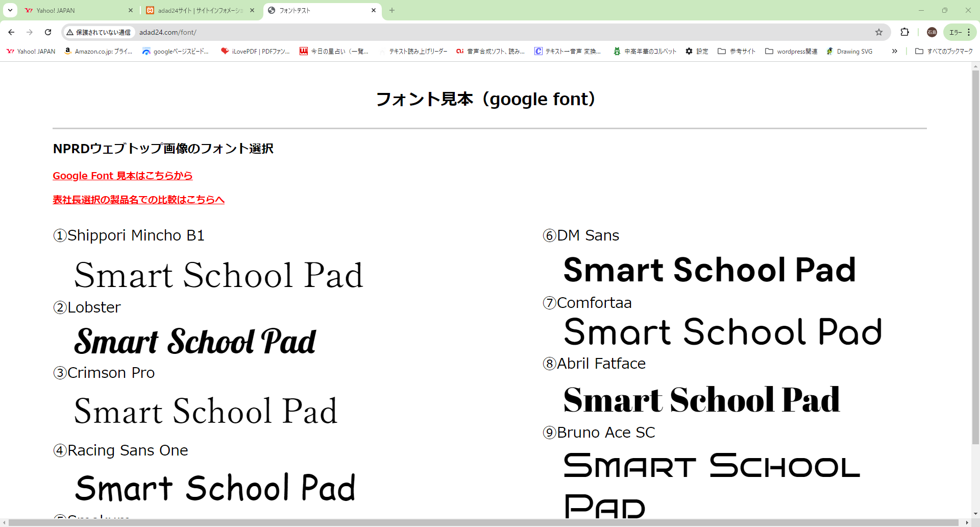
Task: Click the not-secure warning site info chip
Action: click(99, 32)
